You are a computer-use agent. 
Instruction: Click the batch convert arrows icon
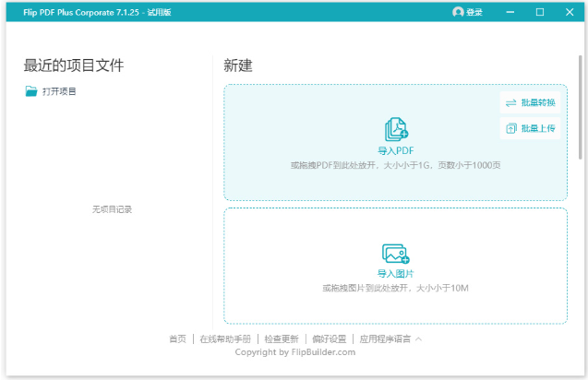[x=510, y=102]
